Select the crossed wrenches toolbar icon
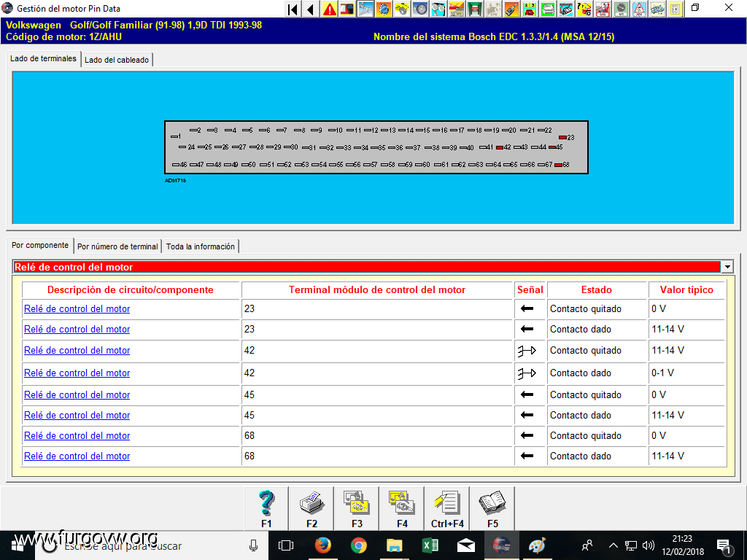Viewport: 747px width, 560px height. (365, 9)
